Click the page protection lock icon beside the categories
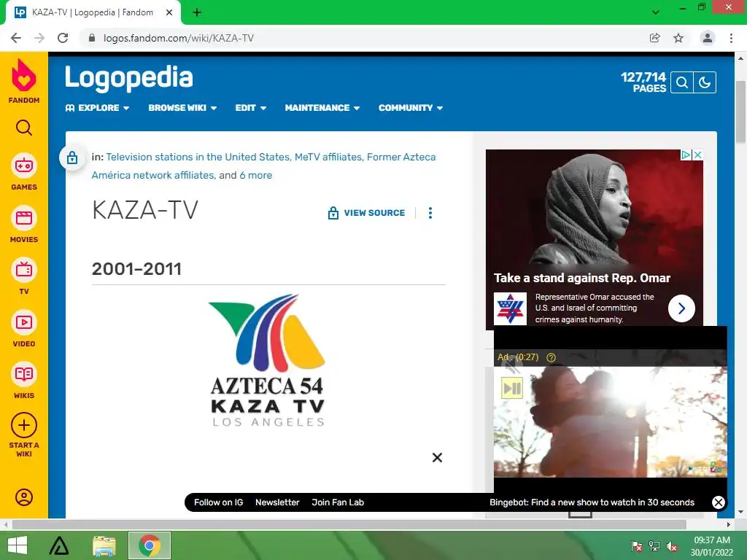Image resolution: width=747 pixels, height=560 pixels. [x=72, y=157]
